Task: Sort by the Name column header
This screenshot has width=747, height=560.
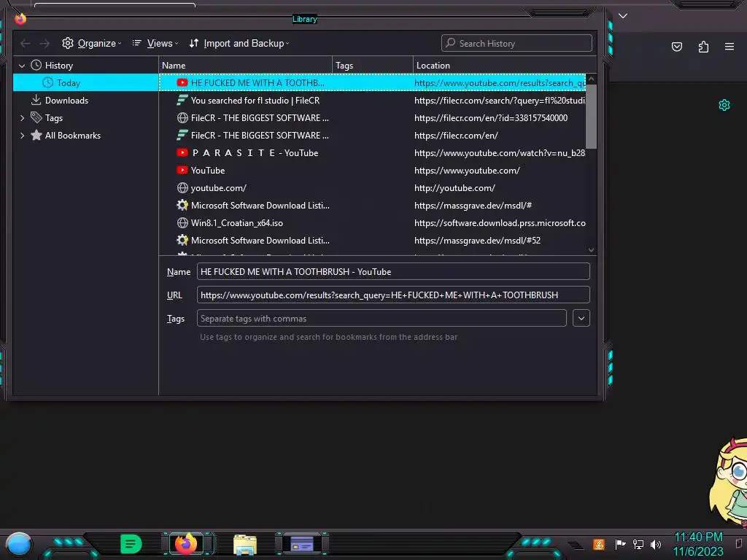Action: point(245,66)
